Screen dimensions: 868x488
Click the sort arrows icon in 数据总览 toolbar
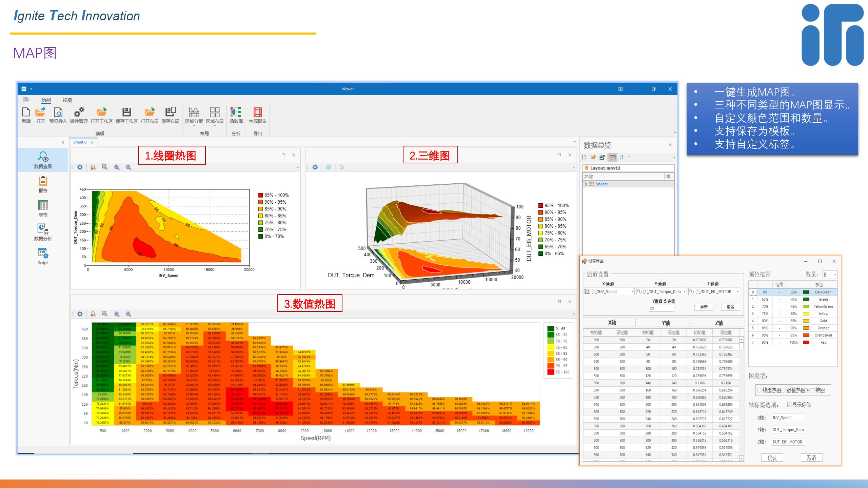(622, 157)
